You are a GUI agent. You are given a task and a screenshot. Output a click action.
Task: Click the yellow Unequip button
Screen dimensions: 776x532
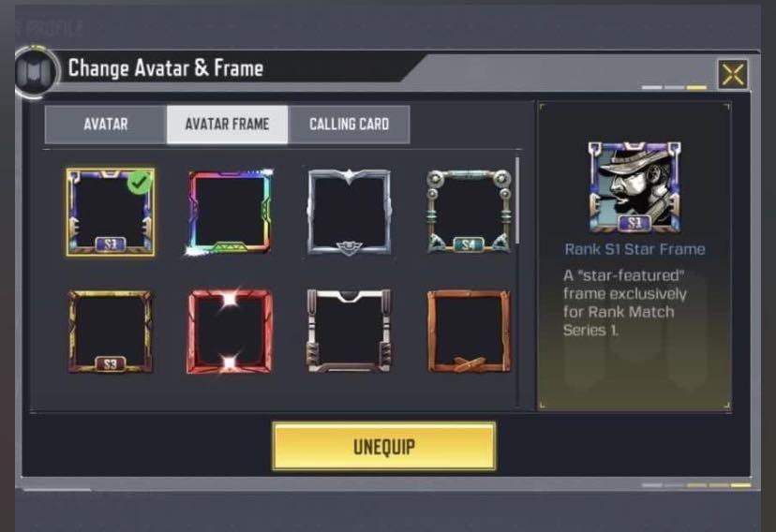pos(384,446)
